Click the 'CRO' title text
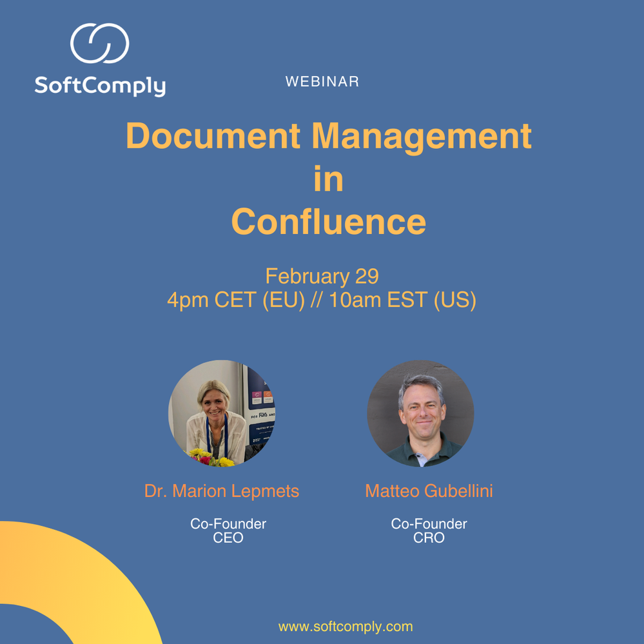Viewport: 644px width, 644px height. pyautogui.click(x=429, y=538)
